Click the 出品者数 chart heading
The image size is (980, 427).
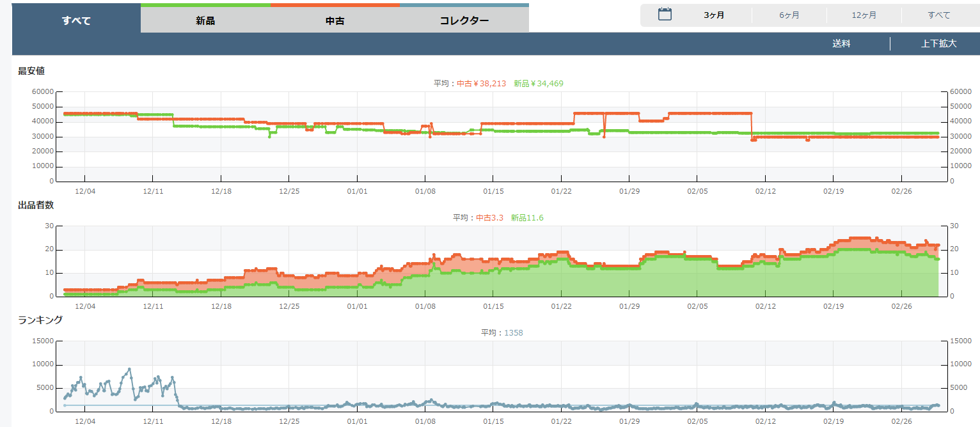(36, 205)
